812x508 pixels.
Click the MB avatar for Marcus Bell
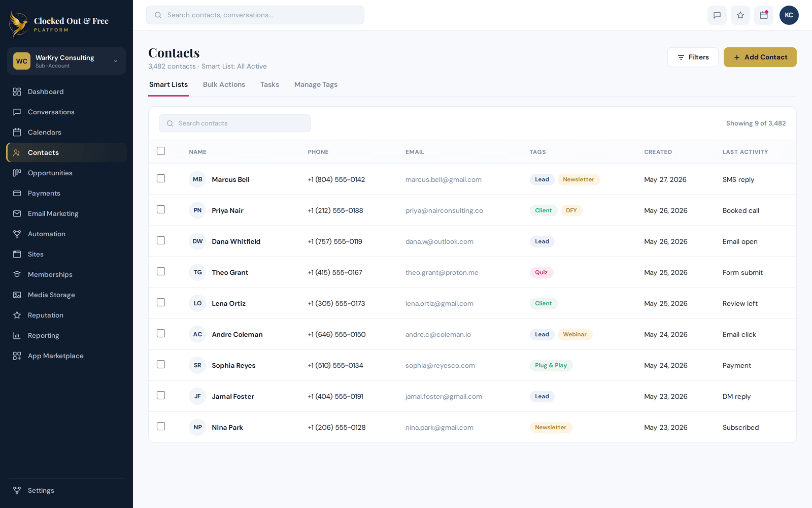(x=197, y=179)
